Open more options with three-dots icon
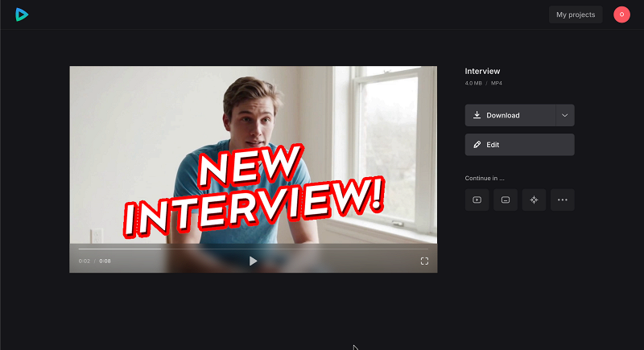The image size is (644, 350). [x=562, y=200]
